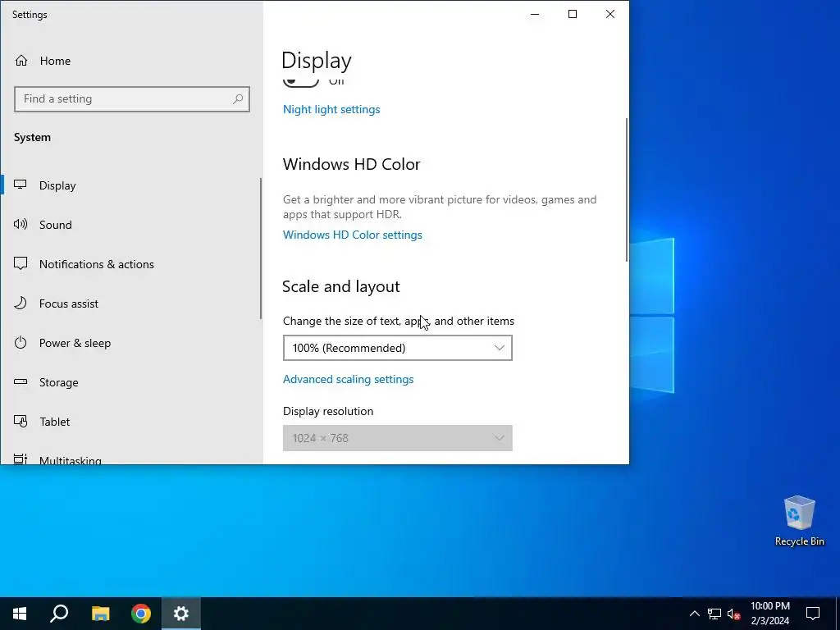Open File Explorer from taskbar
840x630 pixels.
coord(100,614)
